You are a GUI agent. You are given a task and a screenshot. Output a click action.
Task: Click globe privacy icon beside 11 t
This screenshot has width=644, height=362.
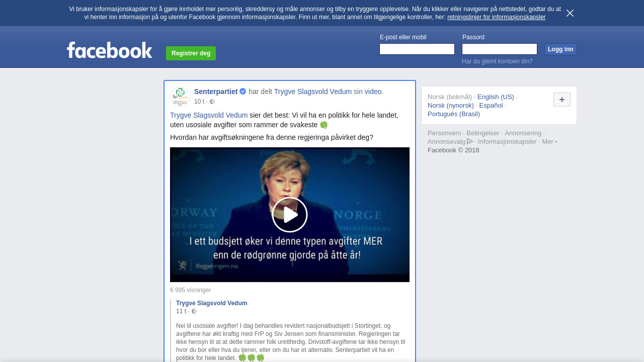click(194, 311)
